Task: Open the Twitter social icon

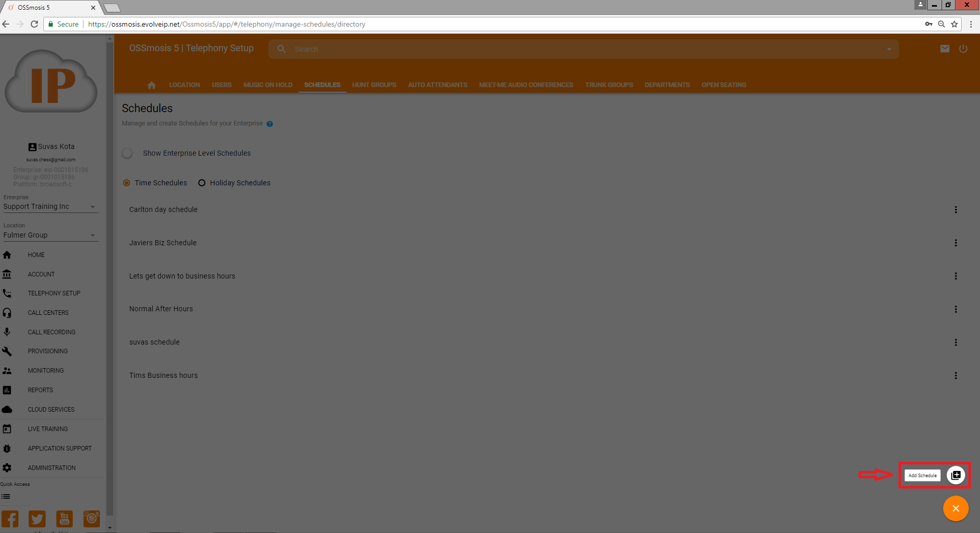Action: click(x=37, y=519)
